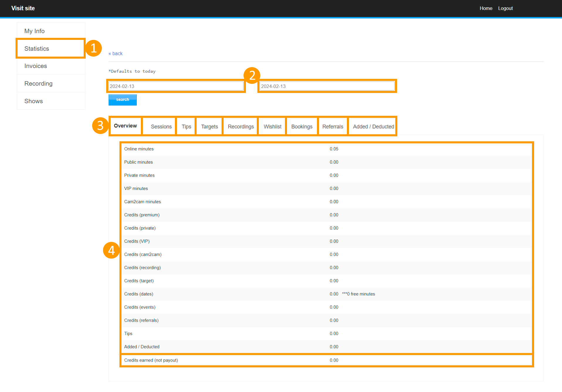562x392 pixels.
Task: Go to Home in the top bar
Action: pos(486,8)
